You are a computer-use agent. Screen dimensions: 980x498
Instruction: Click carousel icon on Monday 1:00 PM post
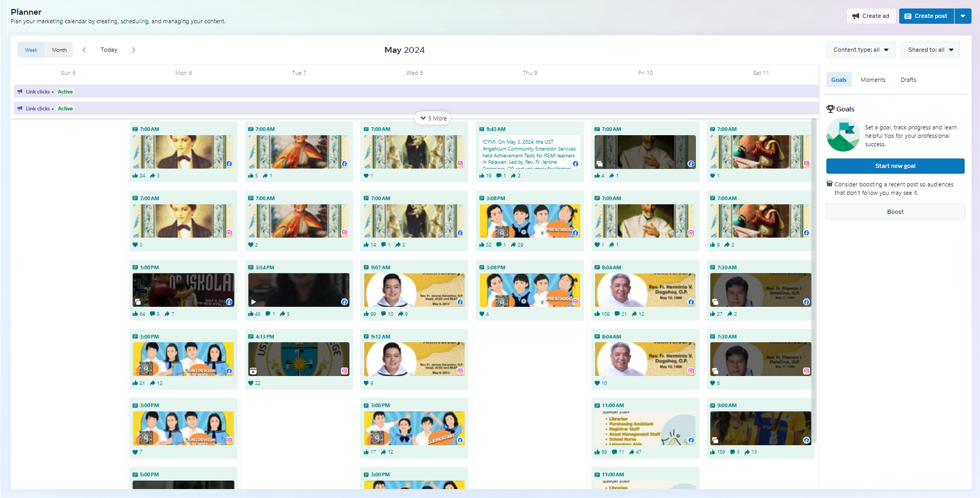pos(138,302)
